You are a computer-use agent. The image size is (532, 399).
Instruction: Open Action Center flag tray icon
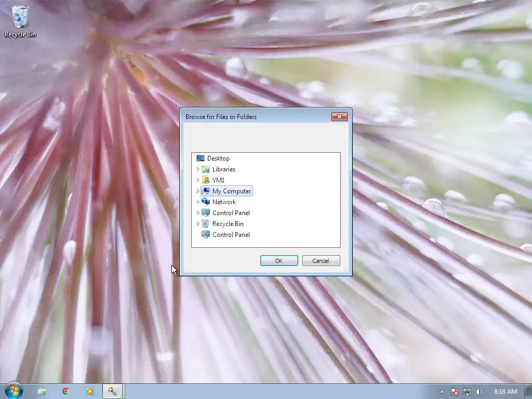455,392
